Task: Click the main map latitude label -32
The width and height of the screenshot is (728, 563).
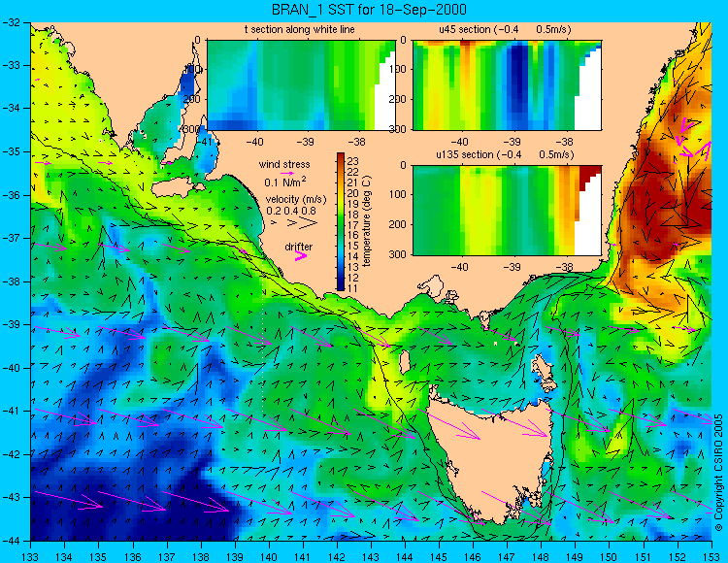Action: 12,21
